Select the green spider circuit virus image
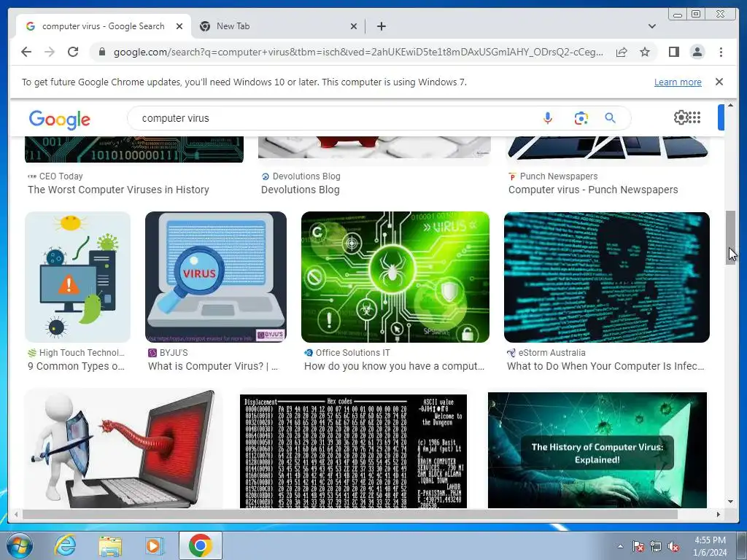The height and width of the screenshot is (560, 747). tap(395, 277)
